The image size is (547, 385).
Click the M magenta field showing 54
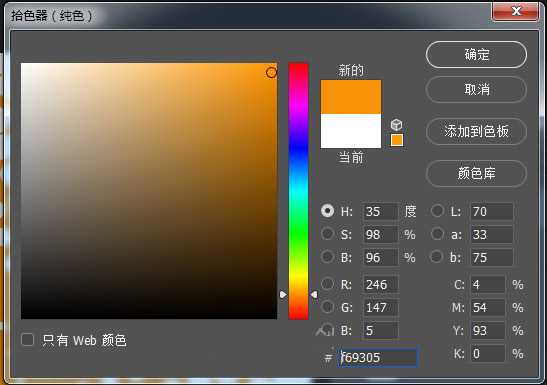click(488, 308)
